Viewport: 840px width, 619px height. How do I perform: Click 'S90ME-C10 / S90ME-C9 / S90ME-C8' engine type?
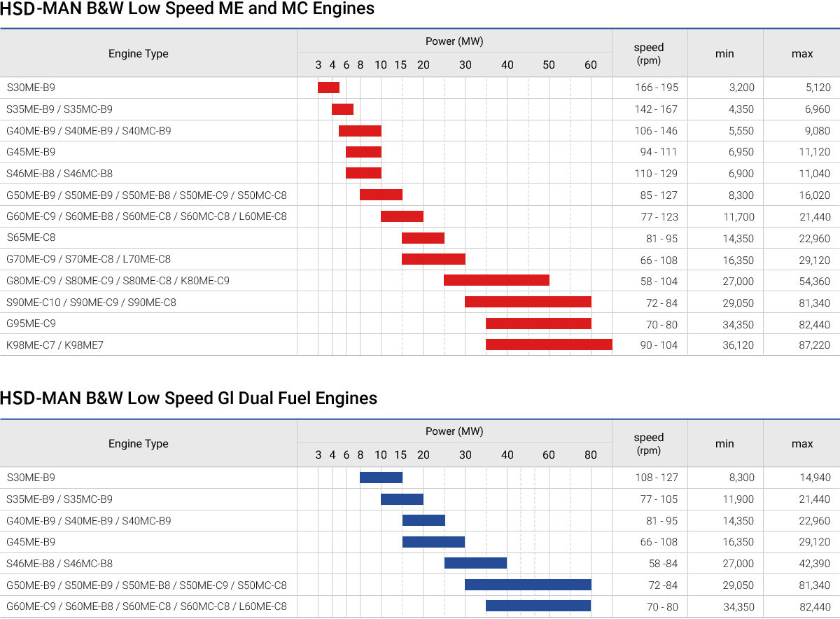(x=91, y=302)
